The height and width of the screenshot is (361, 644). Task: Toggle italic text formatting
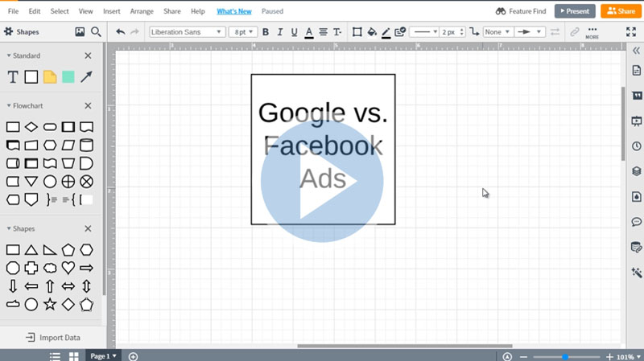coord(279,32)
